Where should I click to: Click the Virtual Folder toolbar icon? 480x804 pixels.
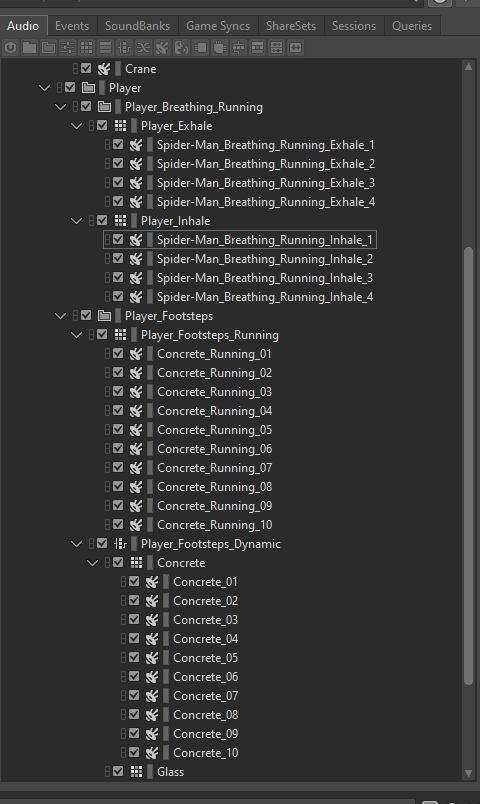point(48,48)
